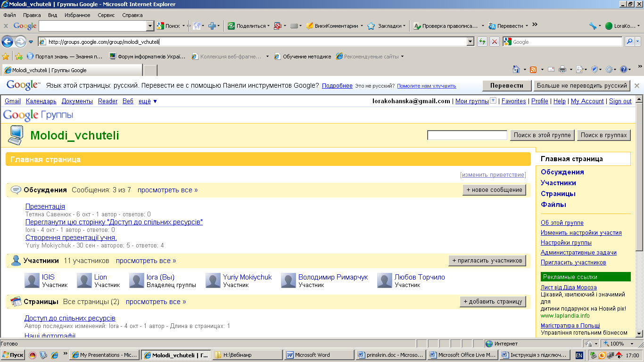Open the Favorites star icon
The height and width of the screenshot is (362, 644).
(6, 57)
